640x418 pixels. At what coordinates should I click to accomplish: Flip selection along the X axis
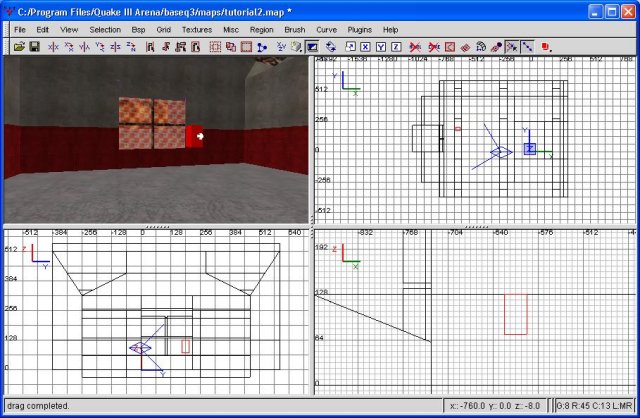pos(53,47)
